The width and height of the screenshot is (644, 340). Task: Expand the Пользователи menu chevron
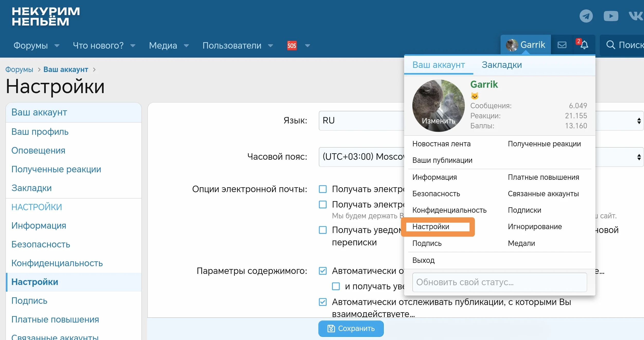pos(270,46)
